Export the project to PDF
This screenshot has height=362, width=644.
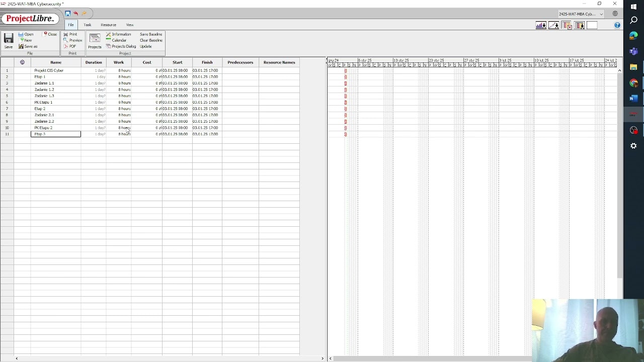tap(70, 46)
